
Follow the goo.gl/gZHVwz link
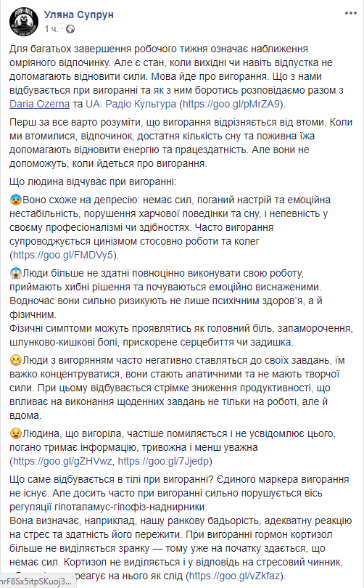pyautogui.click(x=62, y=461)
